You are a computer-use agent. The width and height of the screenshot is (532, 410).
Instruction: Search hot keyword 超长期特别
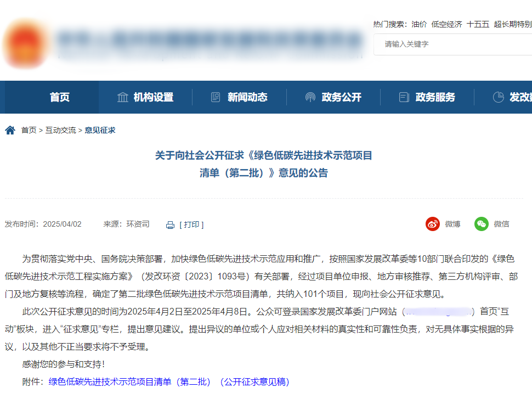(513, 24)
